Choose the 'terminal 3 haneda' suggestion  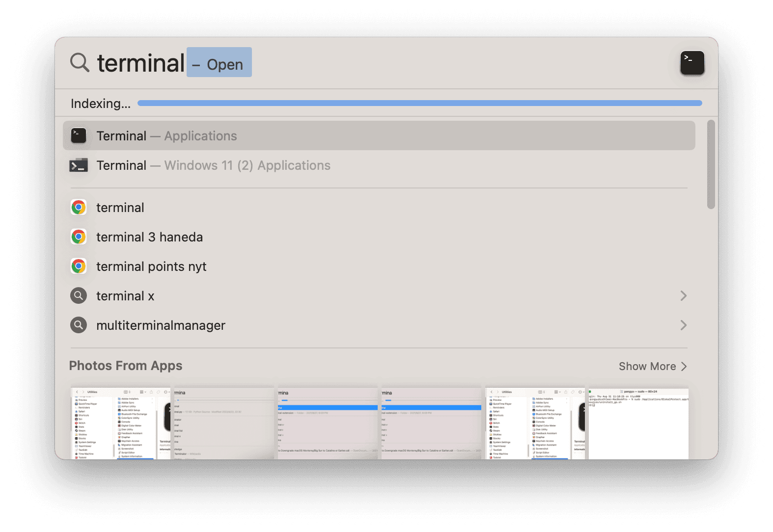pyautogui.click(x=379, y=237)
